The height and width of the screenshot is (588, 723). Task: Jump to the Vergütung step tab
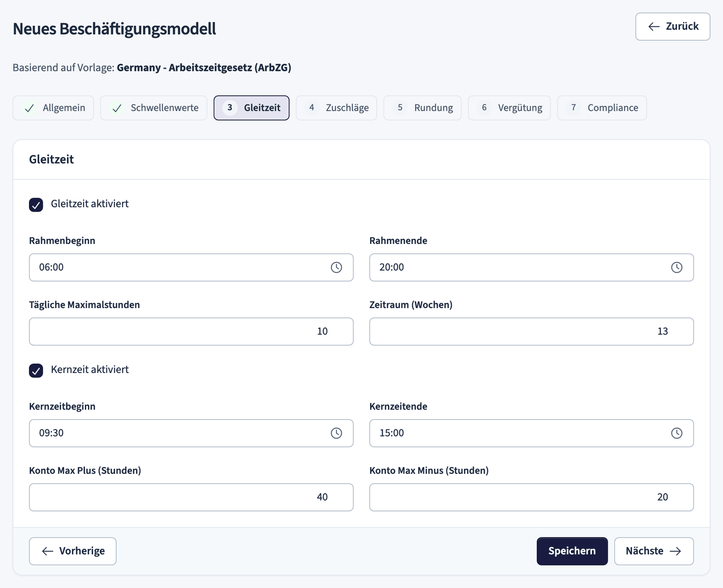(x=509, y=108)
